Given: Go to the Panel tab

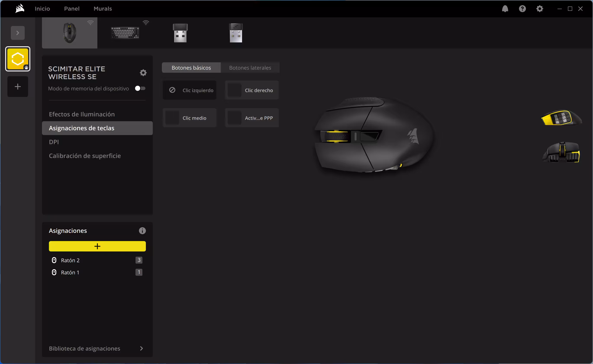Looking at the screenshot, I should tap(72, 9).
